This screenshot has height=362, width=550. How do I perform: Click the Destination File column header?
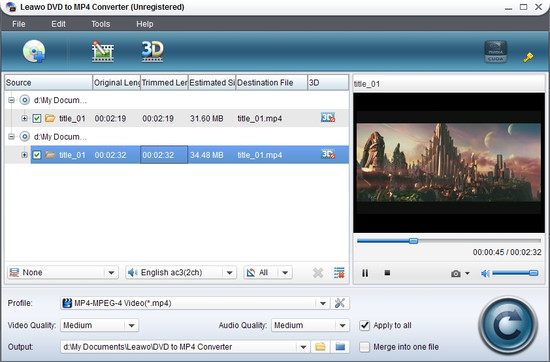pyautogui.click(x=271, y=82)
